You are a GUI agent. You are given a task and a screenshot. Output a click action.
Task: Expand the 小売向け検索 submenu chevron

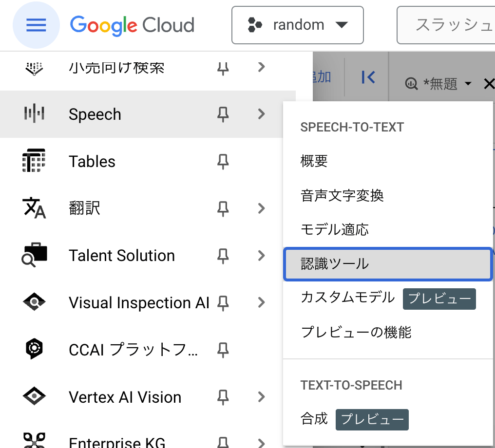tap(261, 67)
